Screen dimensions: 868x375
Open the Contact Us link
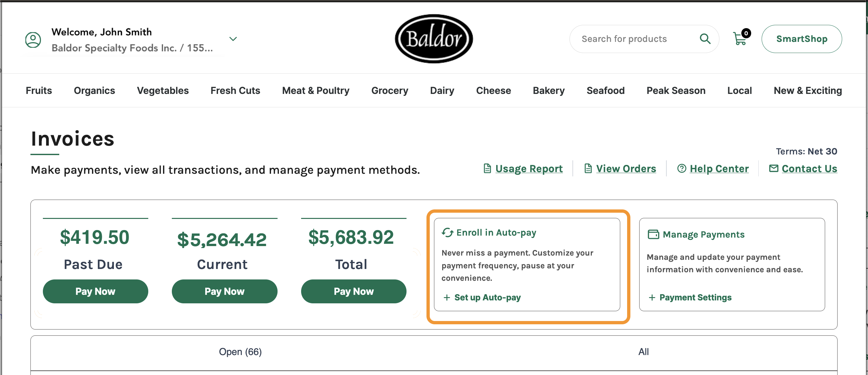809,169
